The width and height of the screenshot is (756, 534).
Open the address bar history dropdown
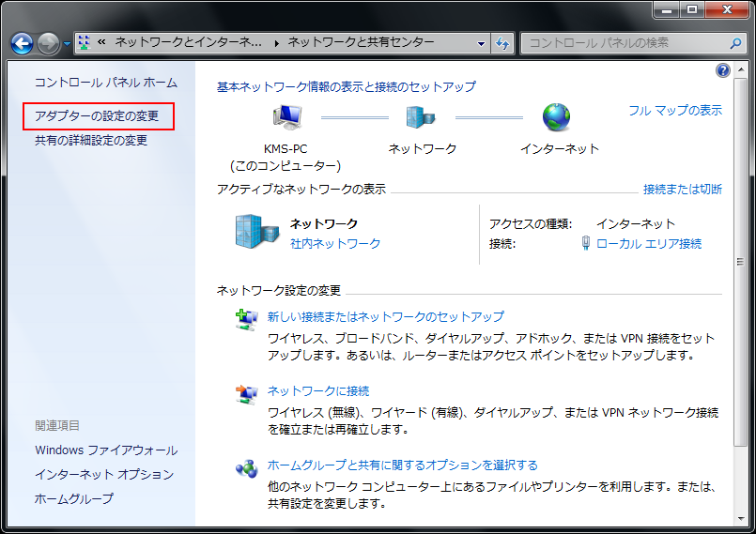click(481, 43)
